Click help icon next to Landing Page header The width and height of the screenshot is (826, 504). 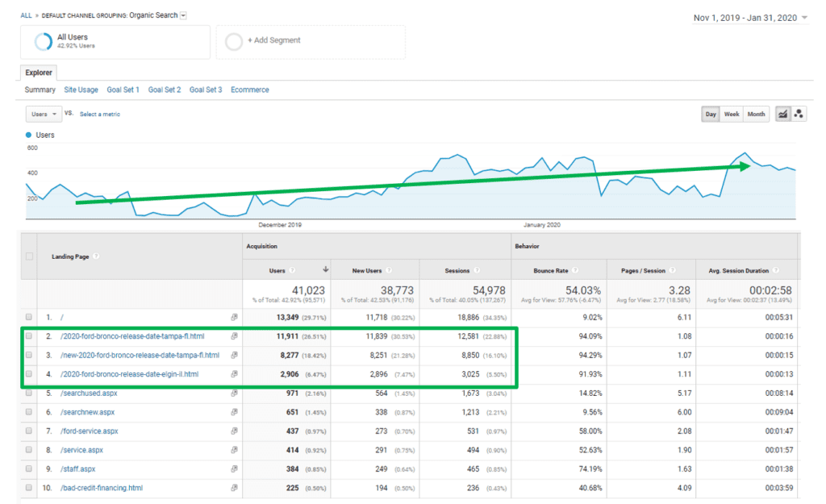pos(96,256)
